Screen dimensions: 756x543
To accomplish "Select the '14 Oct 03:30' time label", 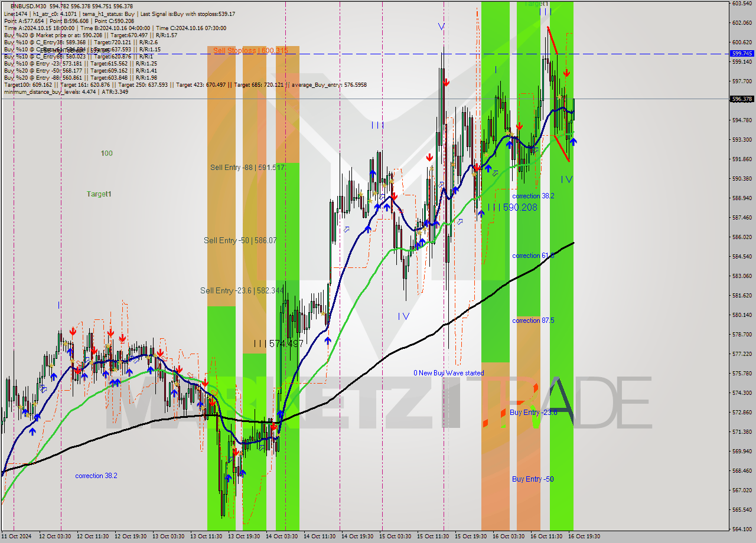I will click(x=282, y=537).
